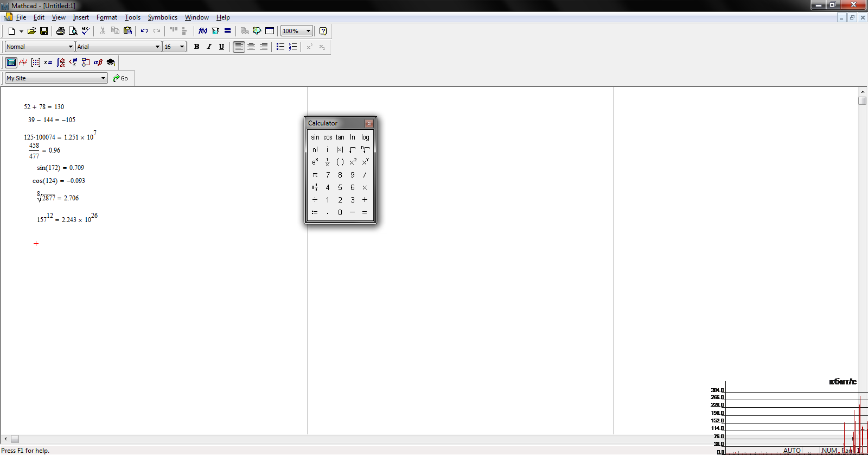Insert pi constant from Calculator palette
The width and height of the screenshot is (868, 455).
click(x=315, y=175)
